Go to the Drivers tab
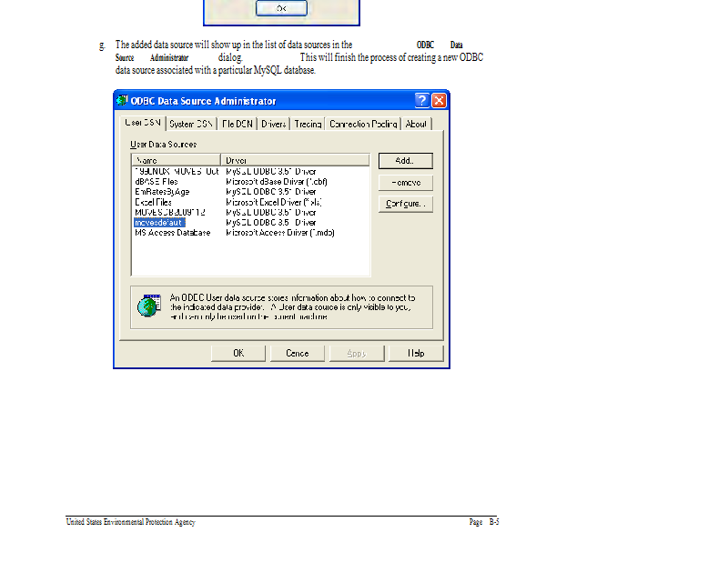Viewport: 728px width, 562px height. (273, 124)
